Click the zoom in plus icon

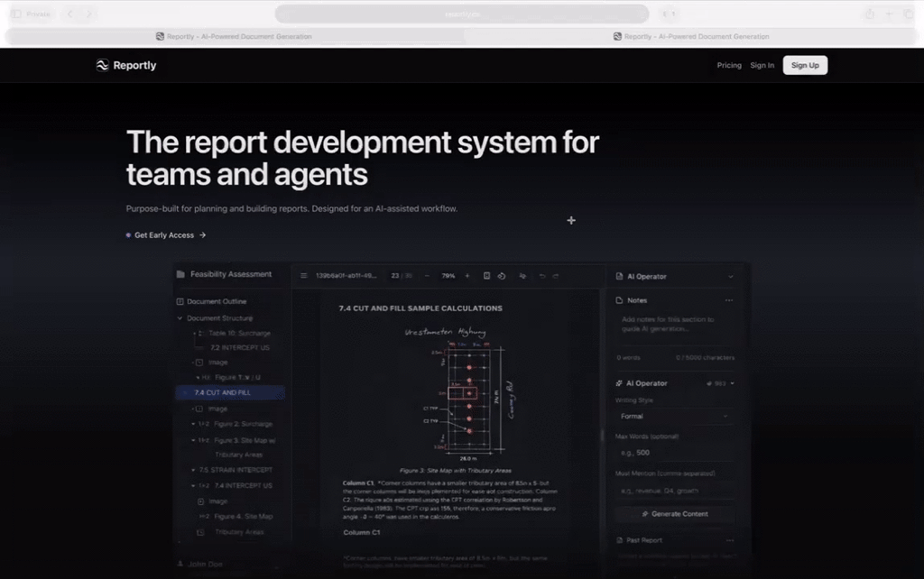point(467,276)
